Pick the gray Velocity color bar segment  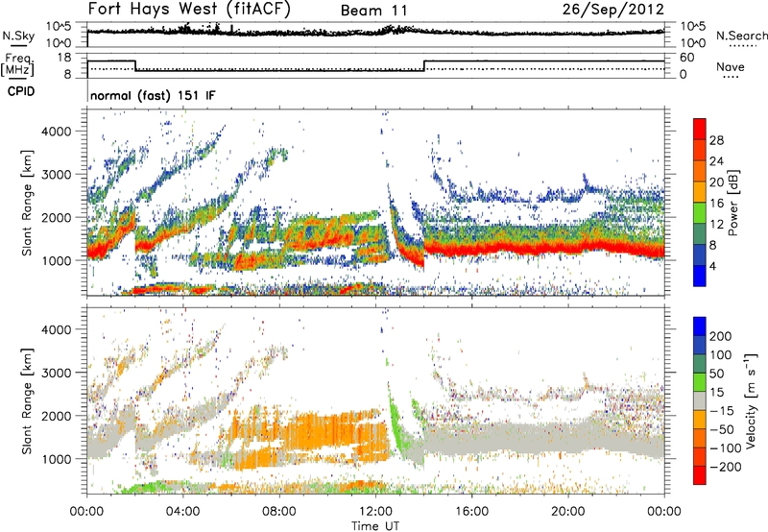tap(700, 400)
